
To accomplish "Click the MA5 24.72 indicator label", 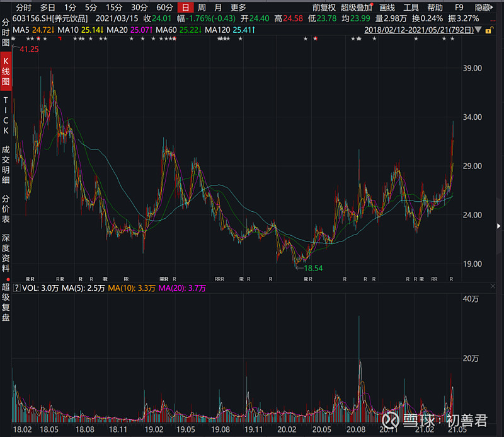I will point(33,30).
